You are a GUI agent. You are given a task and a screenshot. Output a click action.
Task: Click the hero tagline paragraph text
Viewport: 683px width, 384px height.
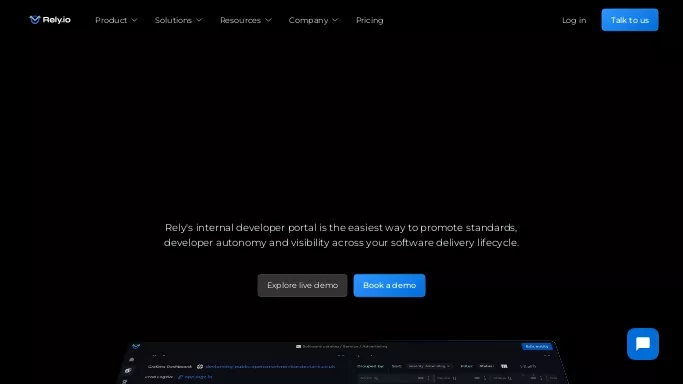click(342, 235)
